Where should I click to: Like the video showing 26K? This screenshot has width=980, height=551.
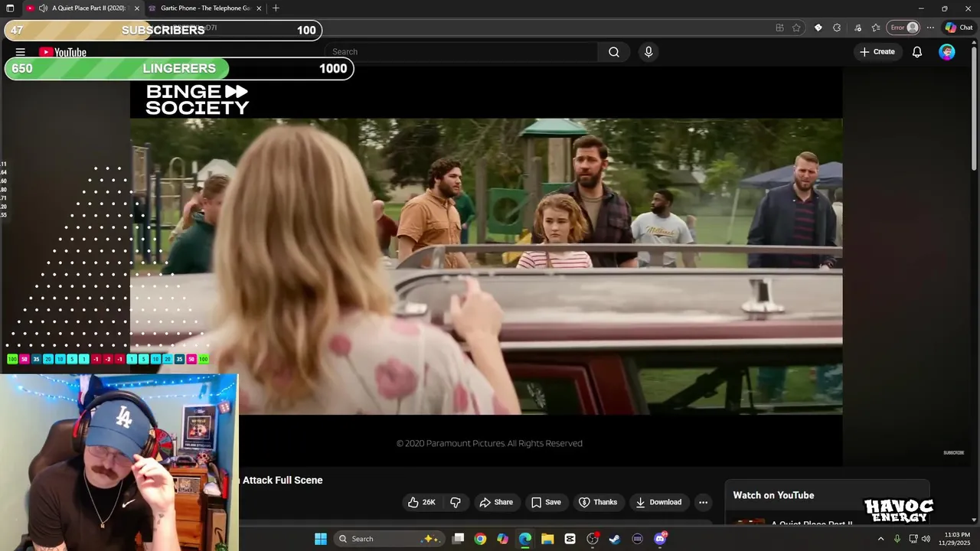pos(422,502)
